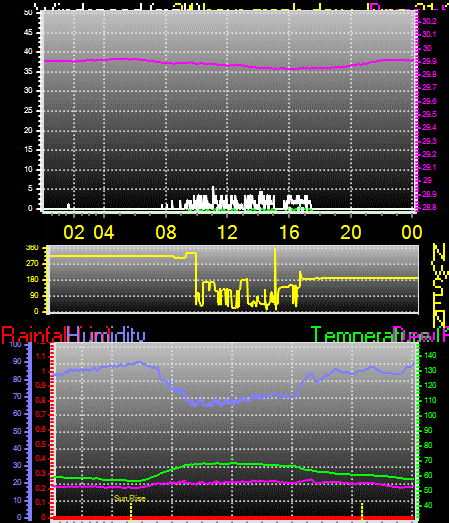Click blue humidity axis value 40
Screen dimensions: 449x523
pyautogui.click(x=17, y=448)
